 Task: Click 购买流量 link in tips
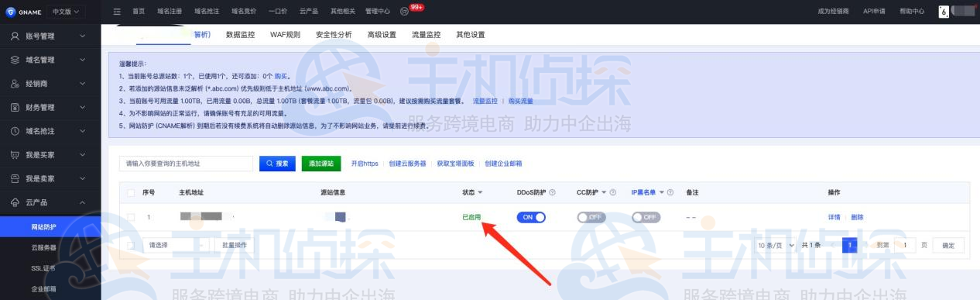[521, 101]
